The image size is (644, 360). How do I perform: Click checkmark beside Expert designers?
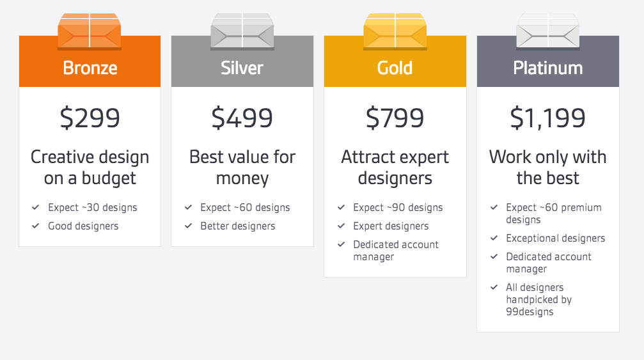[342, 226]
